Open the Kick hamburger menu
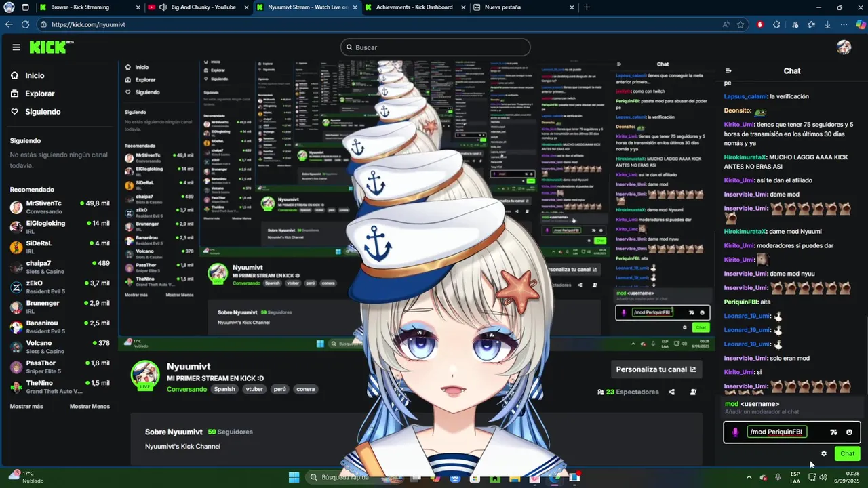The width and height of the screenshot is (868, 488). pyautogui.click(x=16, y=47)
